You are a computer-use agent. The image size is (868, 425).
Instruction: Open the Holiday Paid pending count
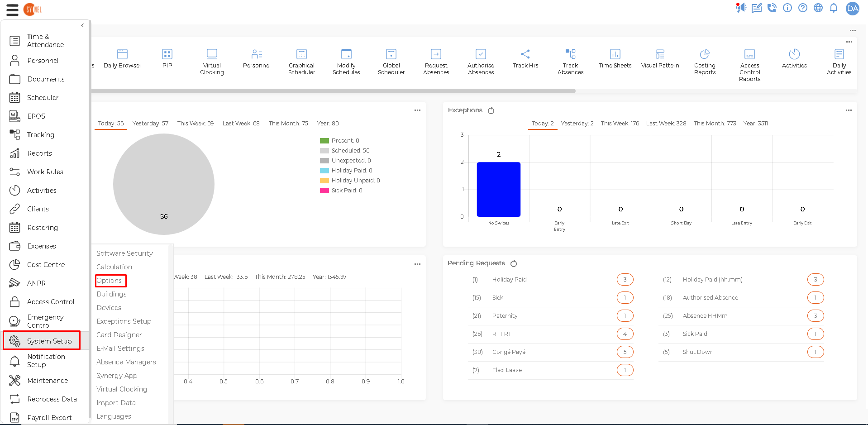coord(625,280)
